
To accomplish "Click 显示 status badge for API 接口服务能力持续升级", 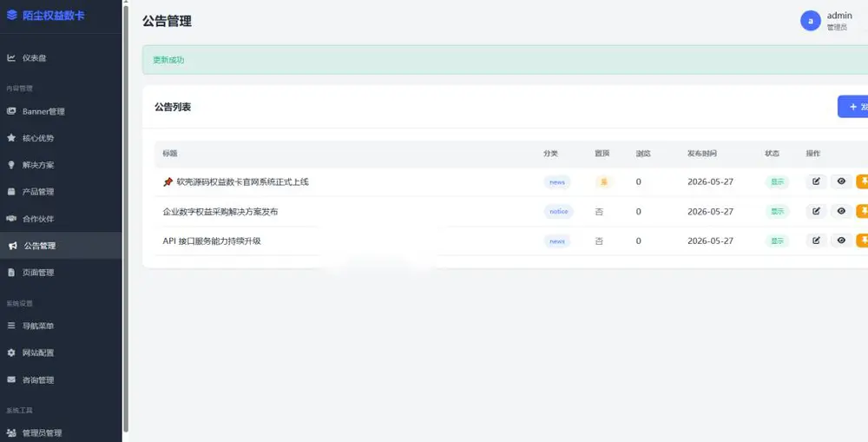I will 777,241.
